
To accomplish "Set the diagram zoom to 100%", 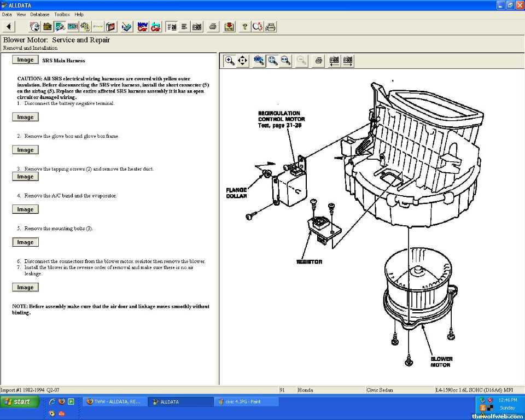I will [259, 61].
